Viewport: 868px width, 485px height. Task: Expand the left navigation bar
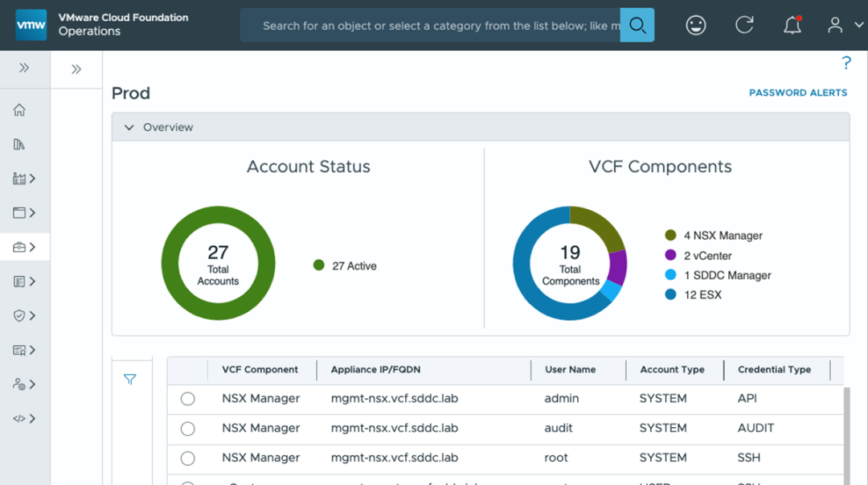[24, 68]
